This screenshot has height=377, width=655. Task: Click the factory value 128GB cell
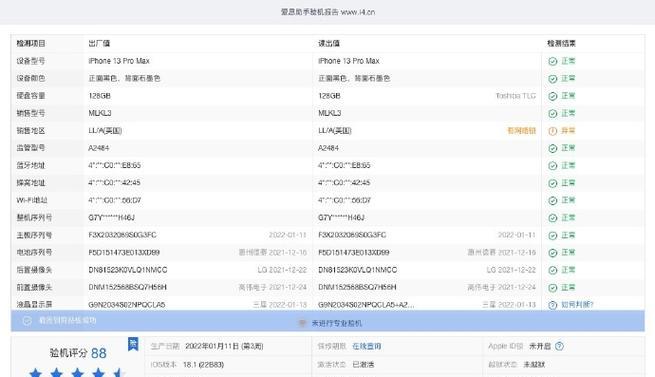[x=99, y=96]
